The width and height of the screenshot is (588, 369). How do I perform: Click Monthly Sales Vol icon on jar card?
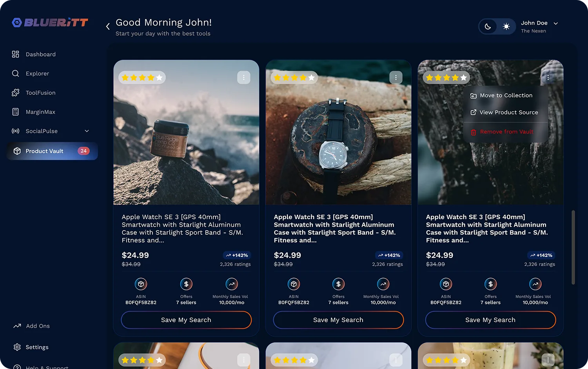tap(232, 284)
